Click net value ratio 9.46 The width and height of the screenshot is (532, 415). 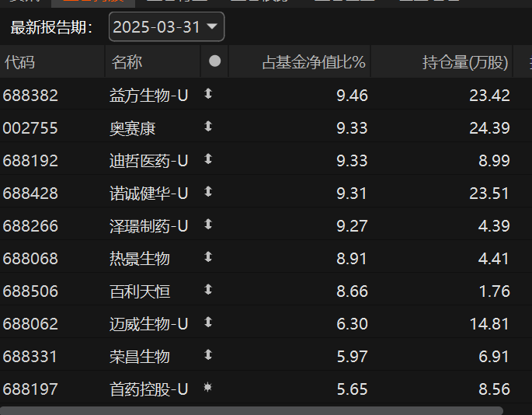click(352, 96)
